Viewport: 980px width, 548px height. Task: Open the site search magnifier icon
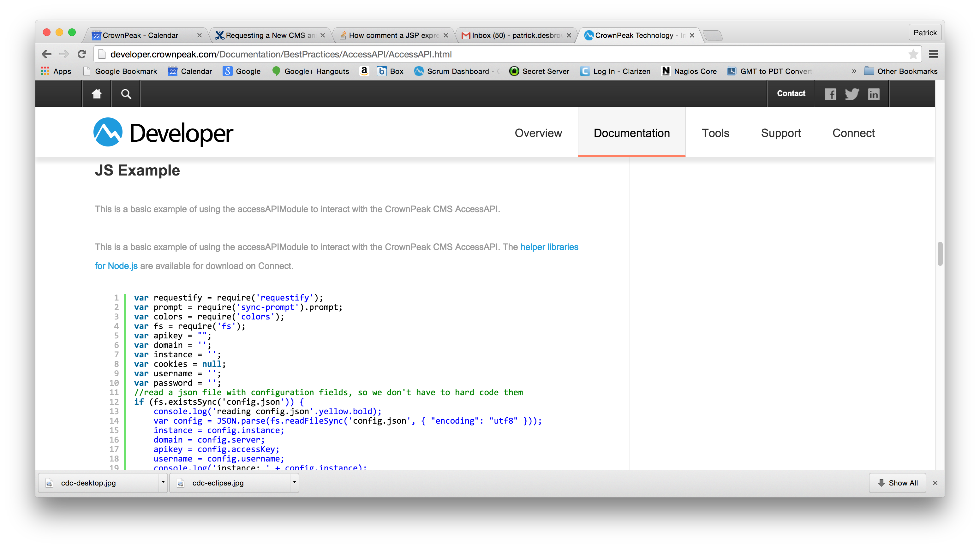click(126, 93)
